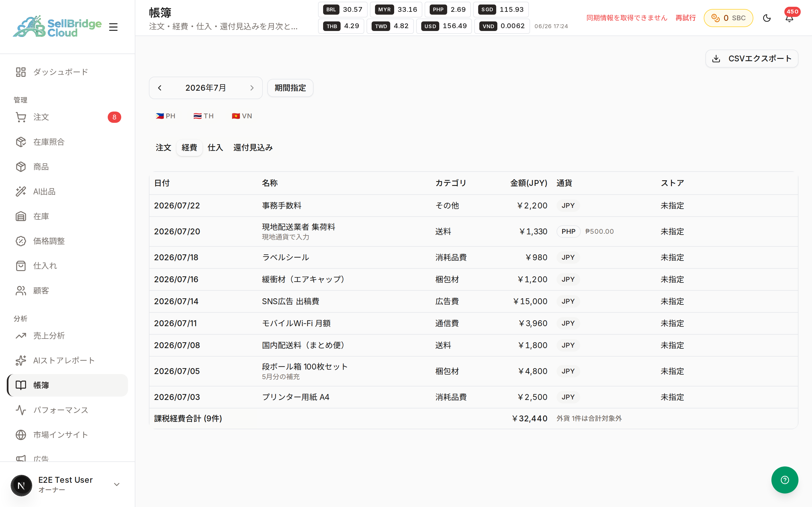Open 注文 orders in sidebar
The image size is (812, 507).
click(x=67, y=117)
